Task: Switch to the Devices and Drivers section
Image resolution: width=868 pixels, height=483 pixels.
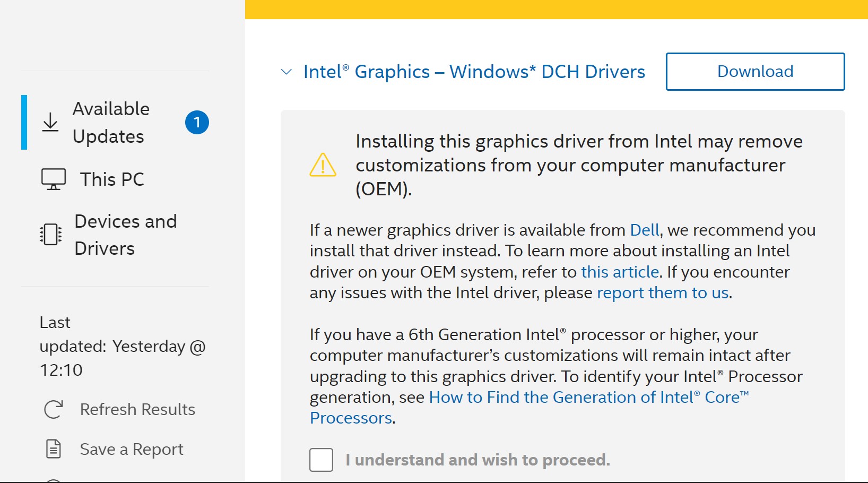Action: click(126, 234)
